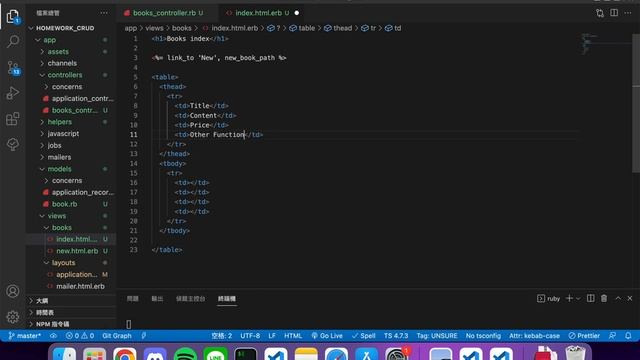Click master branch indicator in status bar
Screen dimensions: 640x360
tap(24, 336)
